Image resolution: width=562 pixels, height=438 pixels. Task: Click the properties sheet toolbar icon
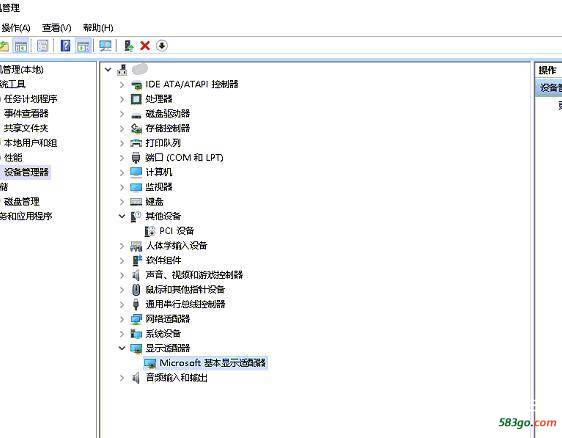coord(43,46)
